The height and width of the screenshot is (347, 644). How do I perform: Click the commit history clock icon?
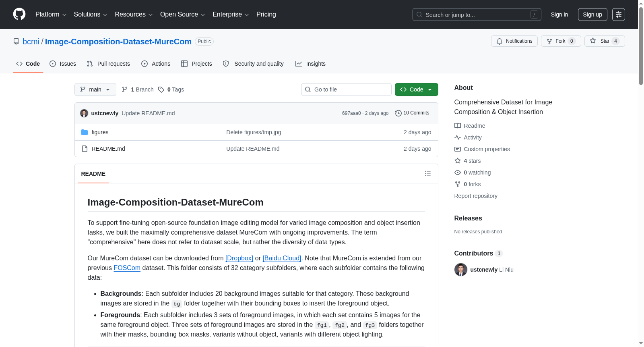(398, 113)
